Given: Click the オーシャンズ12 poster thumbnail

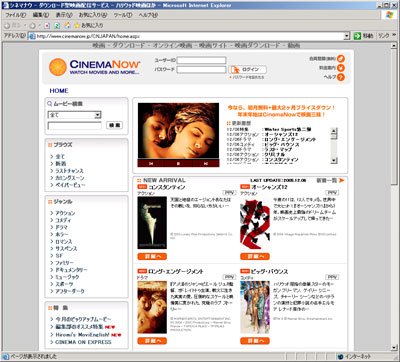Looking at the screenshot, I should (x=255, y=223).
